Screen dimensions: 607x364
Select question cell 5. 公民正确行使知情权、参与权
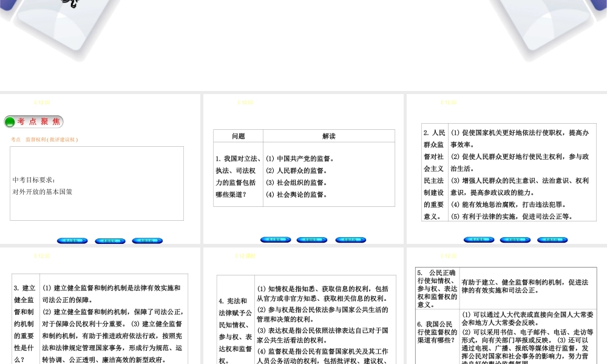tap(438, 289)
